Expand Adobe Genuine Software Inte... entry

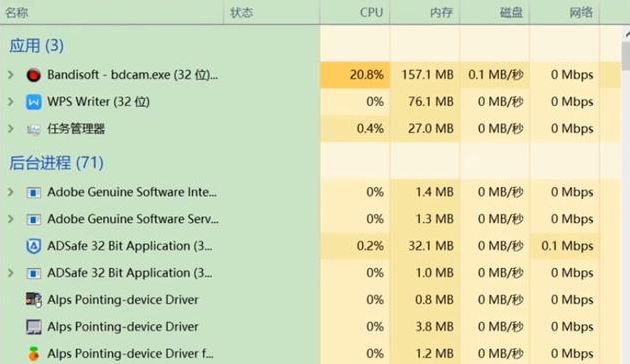click(11, 192)
